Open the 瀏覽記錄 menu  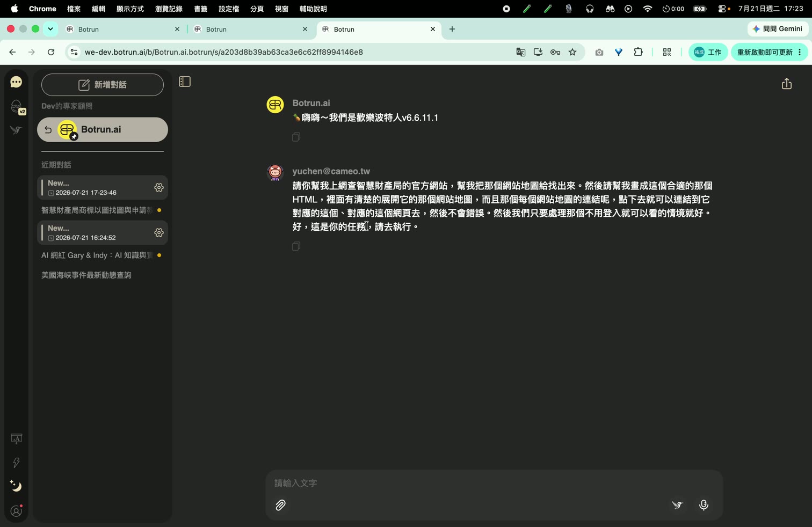click(x=169, y=9)
